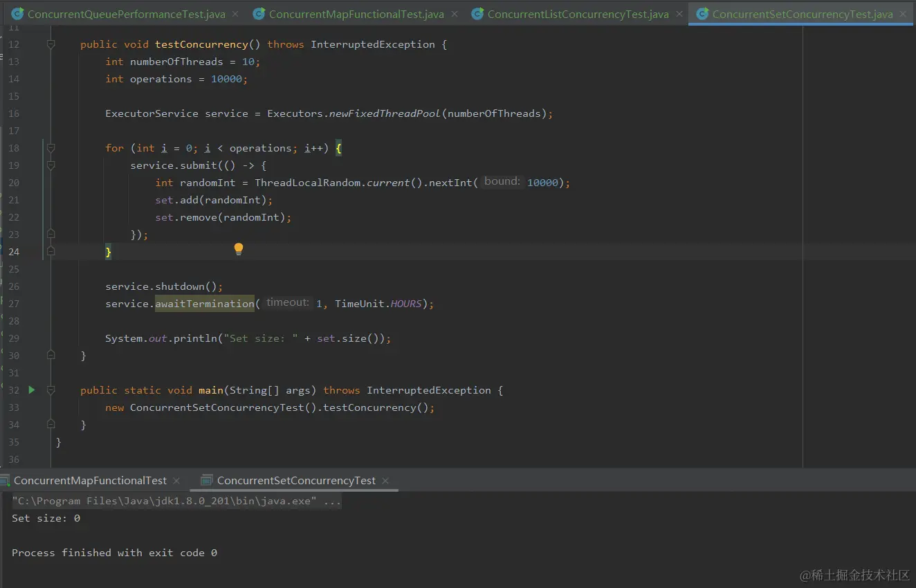This screenshot has height=588, width=916.
Task: Switch to ConcurrentQueuePerformanceTest.java tab
Action: pyautogui.click(x=126, y=14)
